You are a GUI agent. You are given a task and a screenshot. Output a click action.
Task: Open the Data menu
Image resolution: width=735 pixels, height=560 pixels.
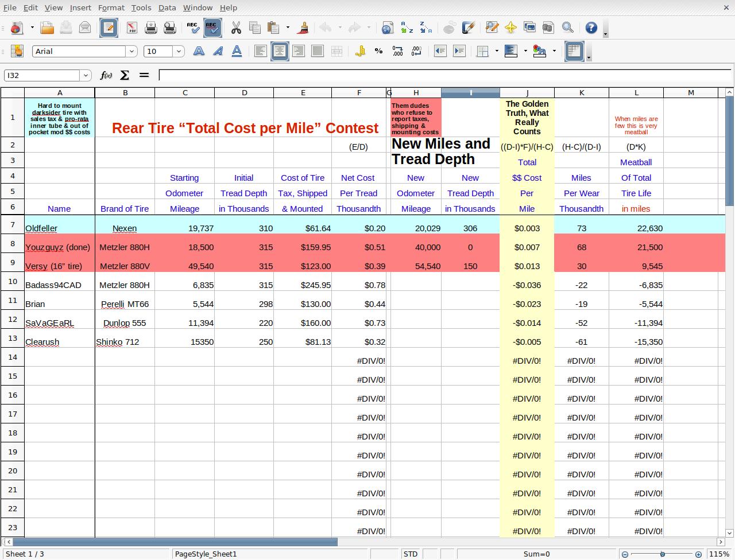[167, 7]
